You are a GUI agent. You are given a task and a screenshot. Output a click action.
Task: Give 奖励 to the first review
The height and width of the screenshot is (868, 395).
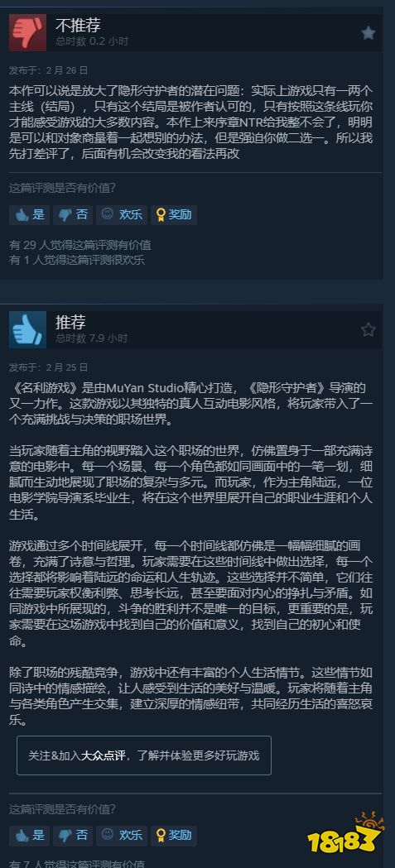173,215
